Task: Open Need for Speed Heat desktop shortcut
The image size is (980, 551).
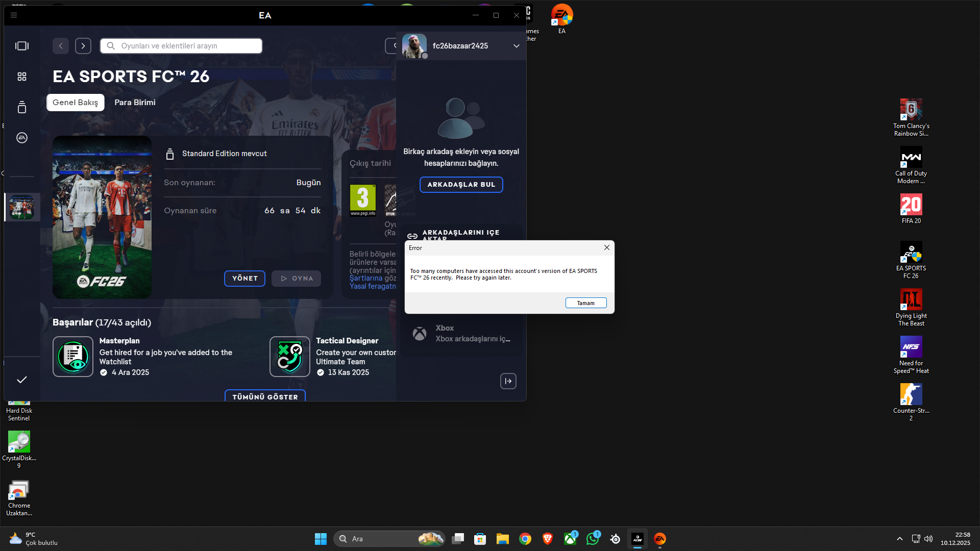Action: click(x=911, y=355)
